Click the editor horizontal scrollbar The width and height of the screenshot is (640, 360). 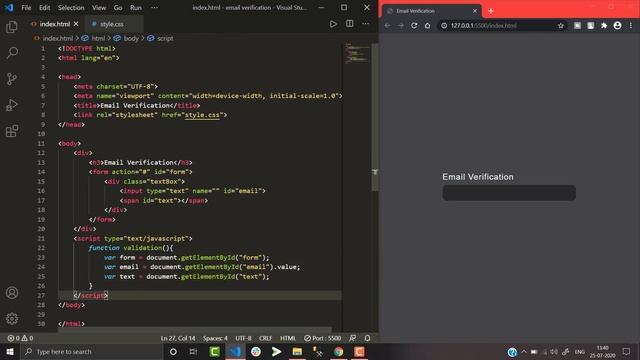195,329
